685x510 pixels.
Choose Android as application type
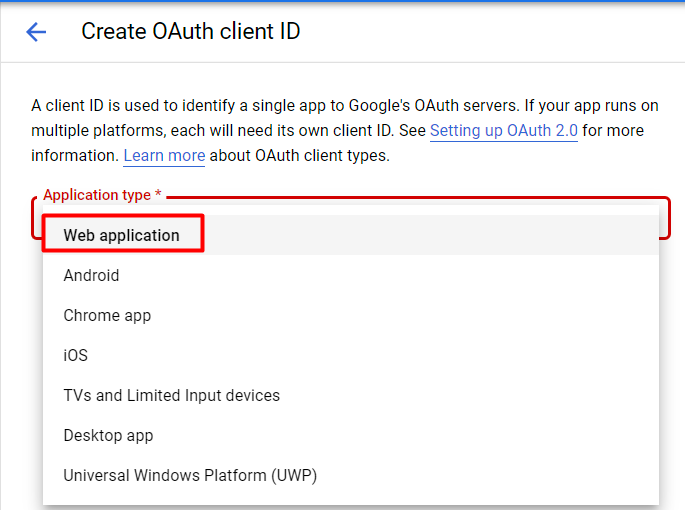tap(91, 275)
